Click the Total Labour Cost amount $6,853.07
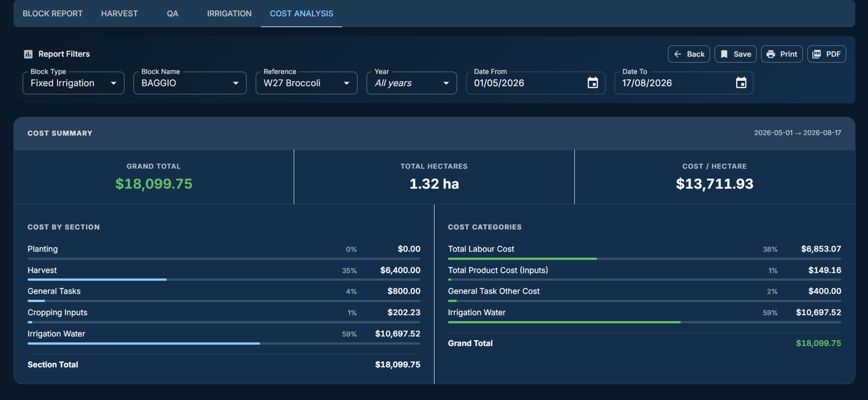 [821, 249]
